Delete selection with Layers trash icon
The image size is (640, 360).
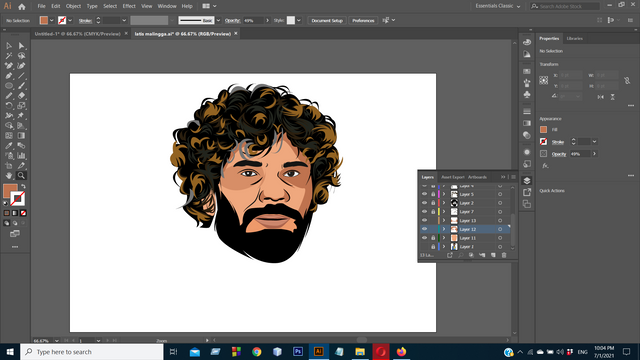tap(504, 255)
